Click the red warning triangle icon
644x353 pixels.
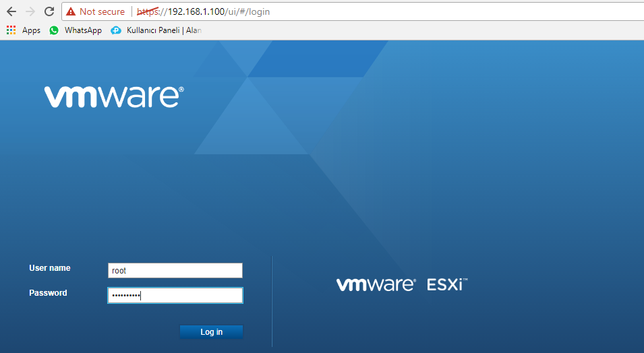coord(71,11)
